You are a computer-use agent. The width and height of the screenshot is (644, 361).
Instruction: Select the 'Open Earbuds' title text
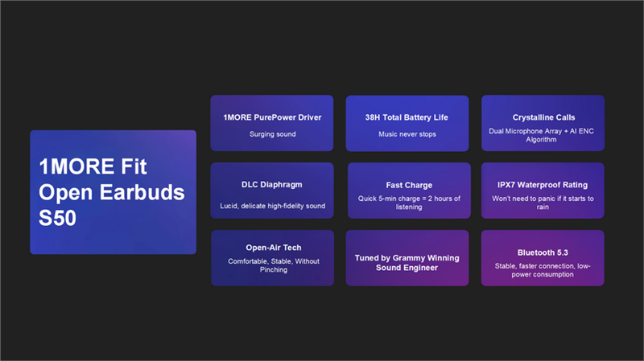(112, 194)
